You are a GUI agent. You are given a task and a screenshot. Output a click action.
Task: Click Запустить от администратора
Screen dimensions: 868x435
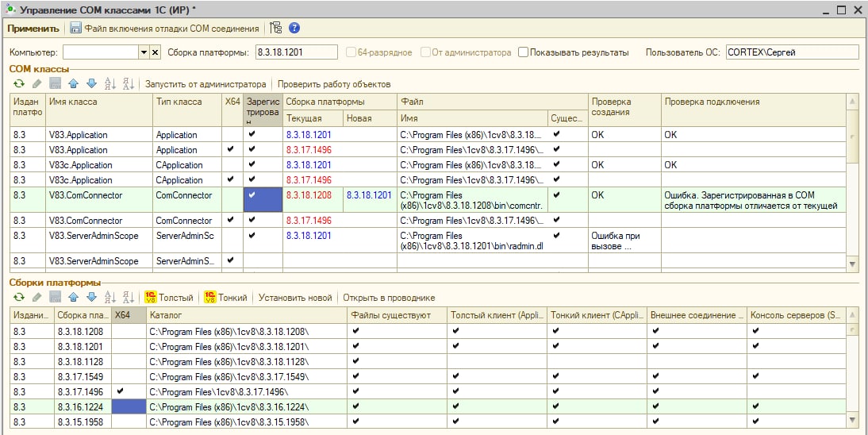point(205,84)
